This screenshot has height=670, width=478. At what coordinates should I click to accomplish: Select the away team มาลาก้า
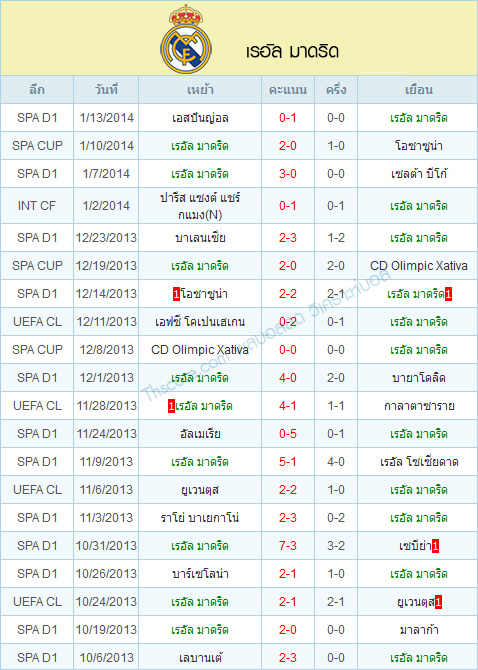pyautogui.click(x=418, y=630)
